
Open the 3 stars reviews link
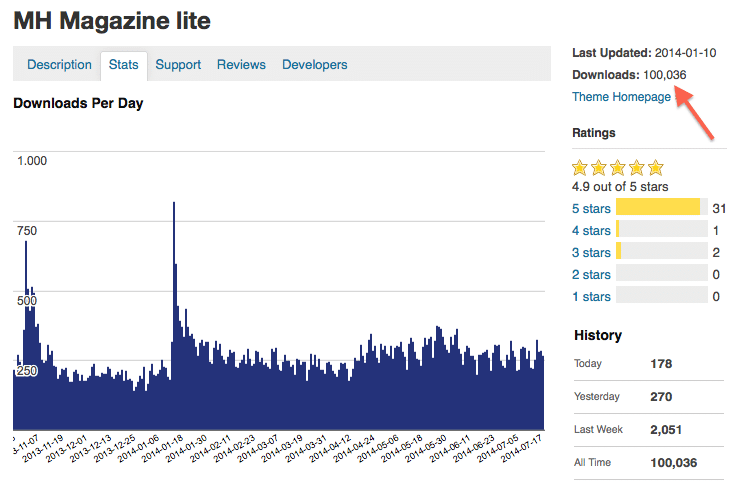(591, 252)
